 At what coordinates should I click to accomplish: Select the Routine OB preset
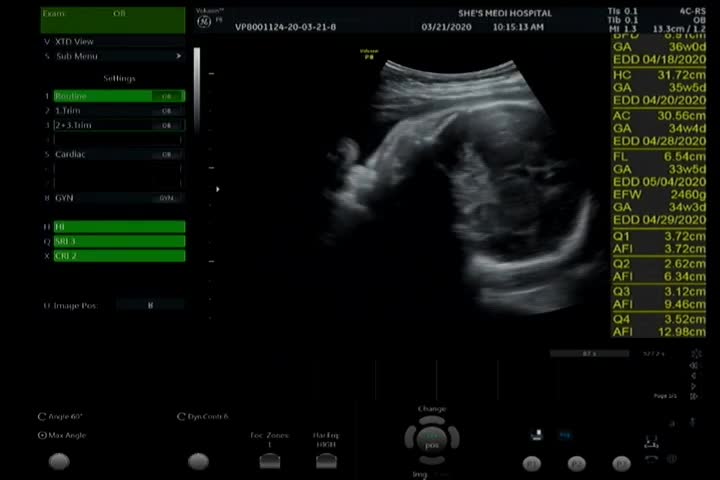point(113,96)
